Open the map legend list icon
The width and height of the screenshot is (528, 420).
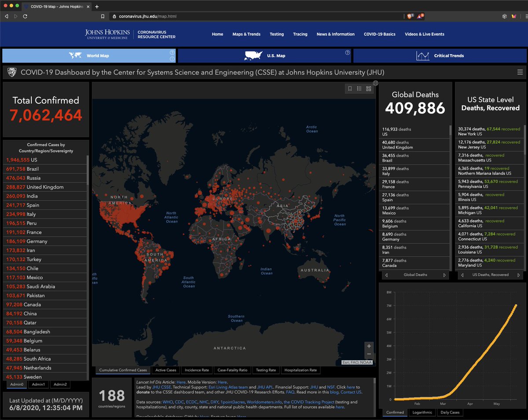tap(359, 88)
